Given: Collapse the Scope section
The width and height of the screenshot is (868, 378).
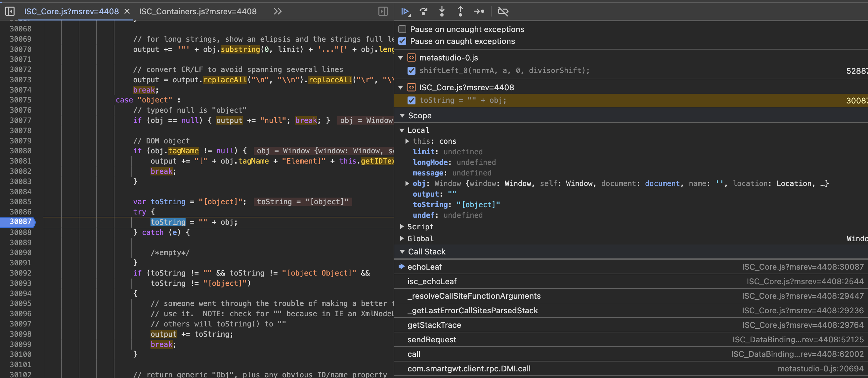Looking at the screenshot, I should 402,116.
